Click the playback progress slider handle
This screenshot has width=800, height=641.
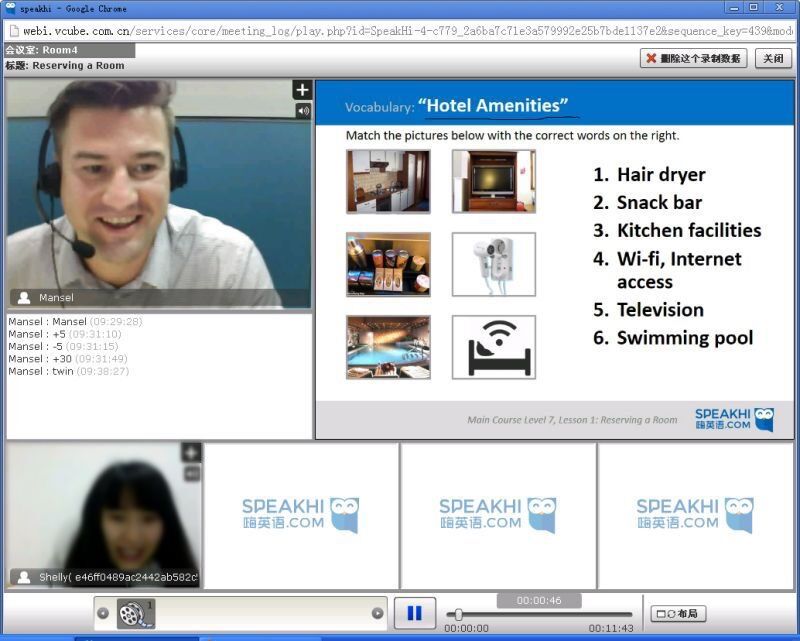[x=458, y=614]
